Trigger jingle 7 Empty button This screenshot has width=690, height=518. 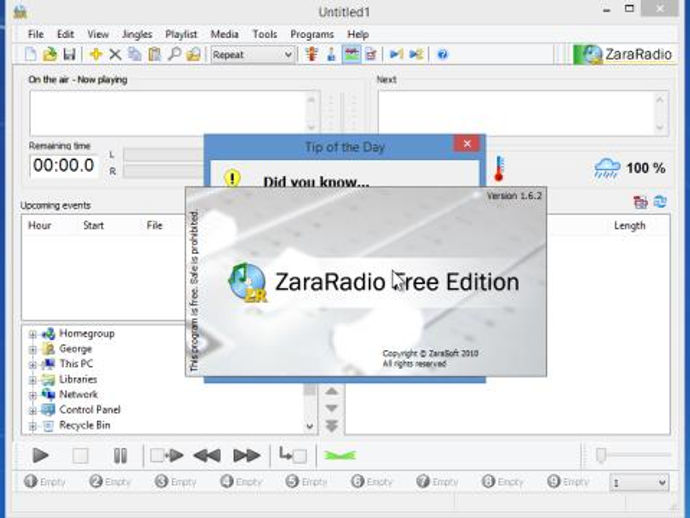[x=437, y=482]
